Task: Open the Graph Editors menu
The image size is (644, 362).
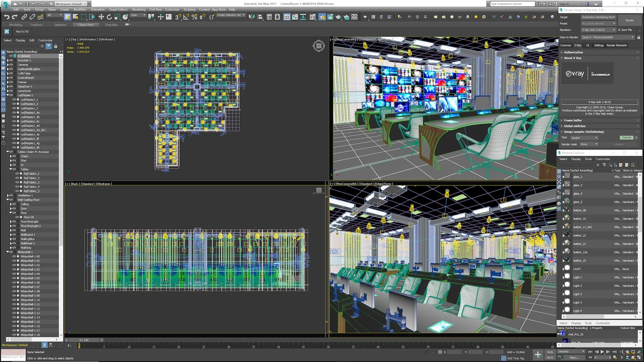Action: pos(118,9)
